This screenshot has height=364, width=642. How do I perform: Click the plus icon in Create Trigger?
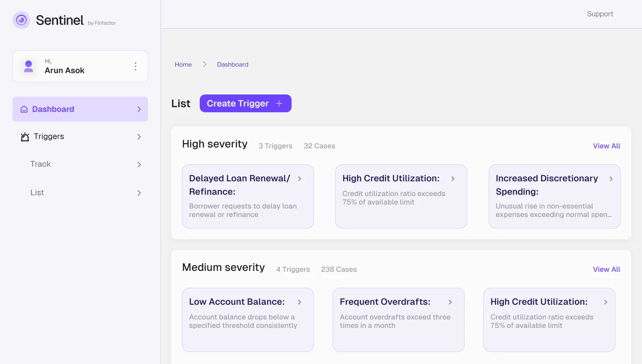(x=279, y=103)
